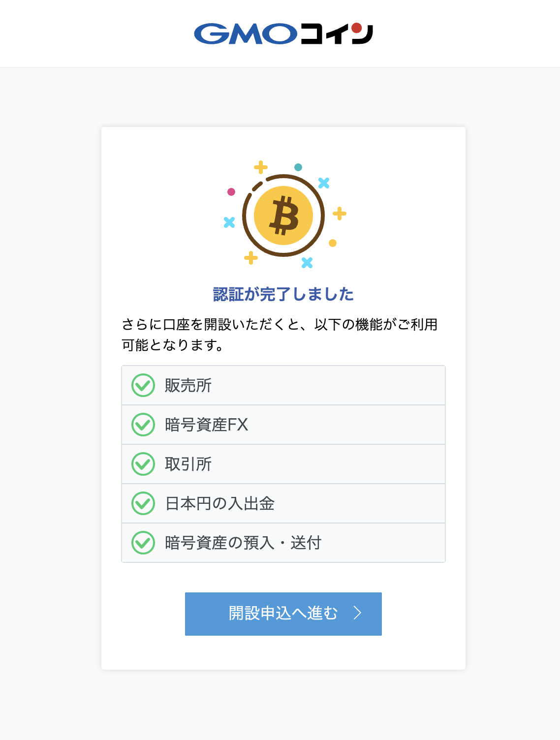This screenshot has width=560, height=740.
Task: Click the pink dot left of the coin
Action: [231, 192]
